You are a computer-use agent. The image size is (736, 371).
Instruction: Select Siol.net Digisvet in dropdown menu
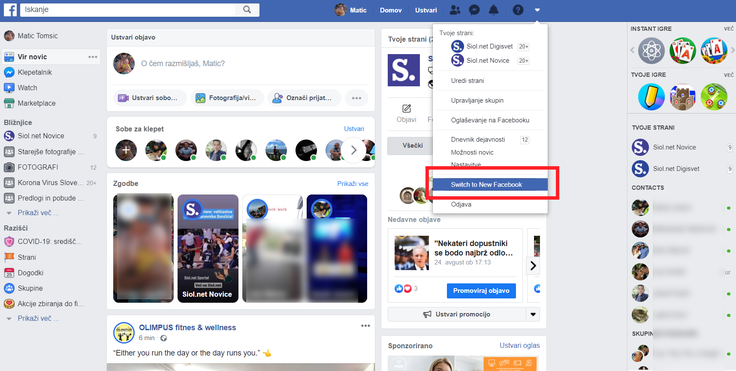click(490, 46)
